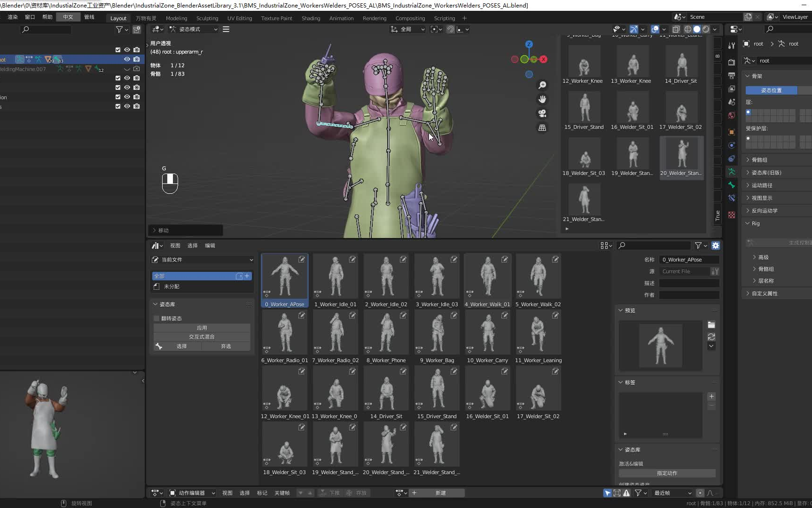Toggle the camera view icon
Image resolution: width=812 pixels, height=508 pixels.
pos(542,113)
